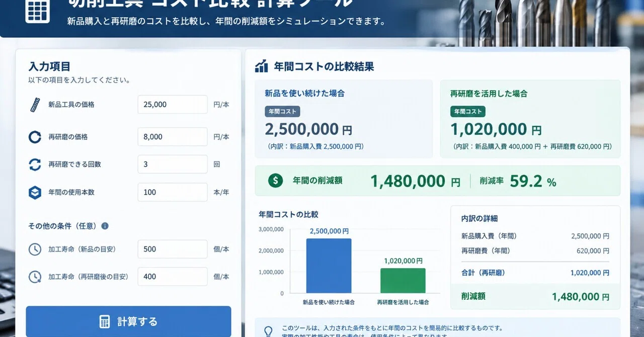
Task: Click the clock icon beside 加工寿命（再研磨後の目安）
Action: [35, 277]
